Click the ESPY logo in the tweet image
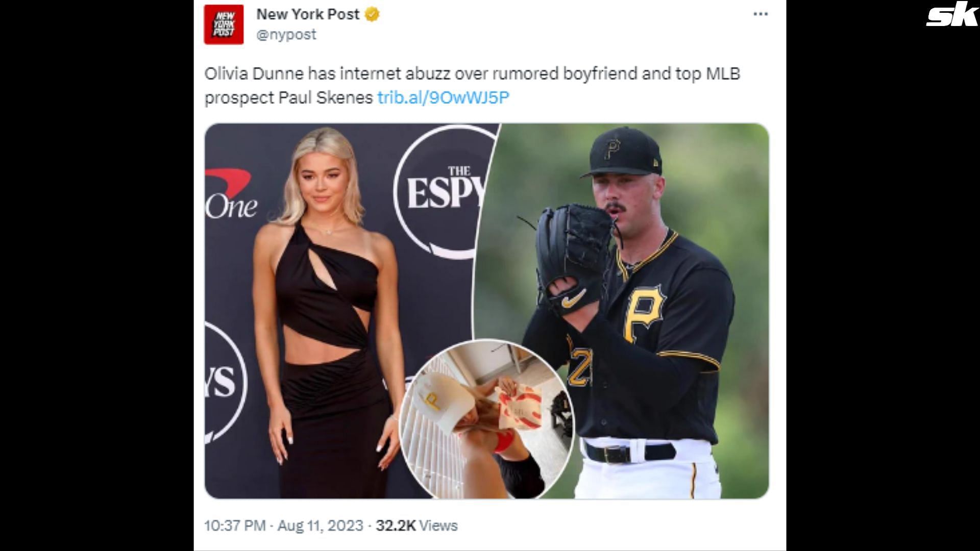The width and height of the screenshot is (980, 551). [442, 190]
